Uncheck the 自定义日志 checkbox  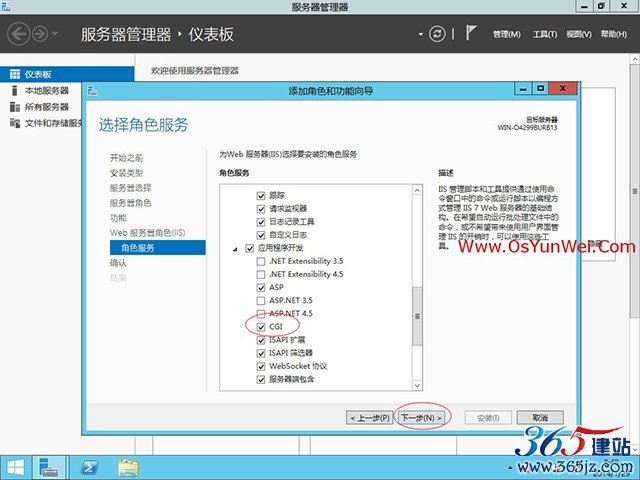pos(261,235)
